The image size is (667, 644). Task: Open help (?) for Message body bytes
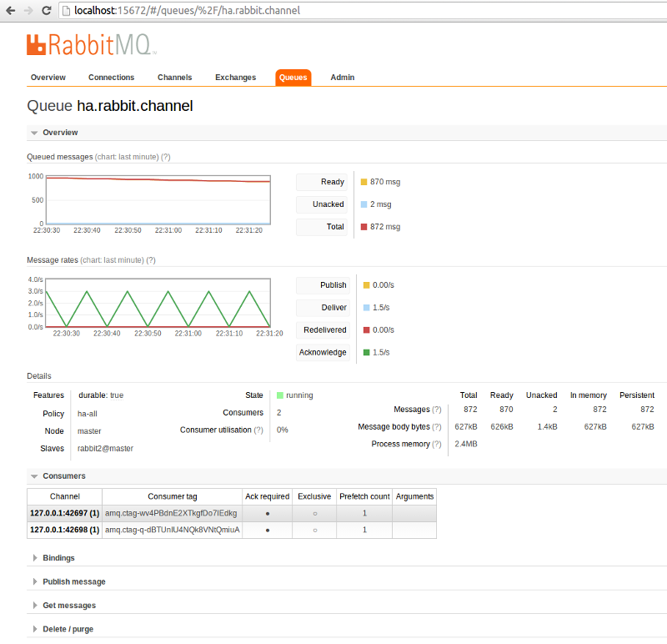pos(437,427)
